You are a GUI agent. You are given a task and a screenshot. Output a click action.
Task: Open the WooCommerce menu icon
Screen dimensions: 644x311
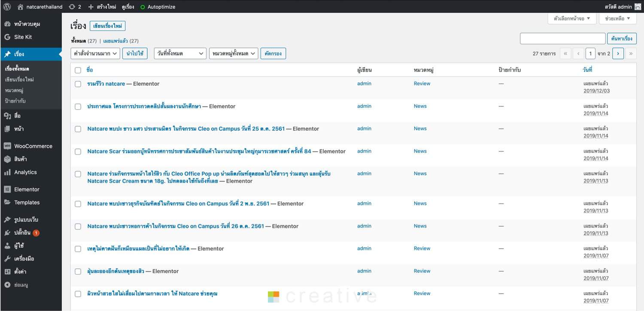[7, 146]
